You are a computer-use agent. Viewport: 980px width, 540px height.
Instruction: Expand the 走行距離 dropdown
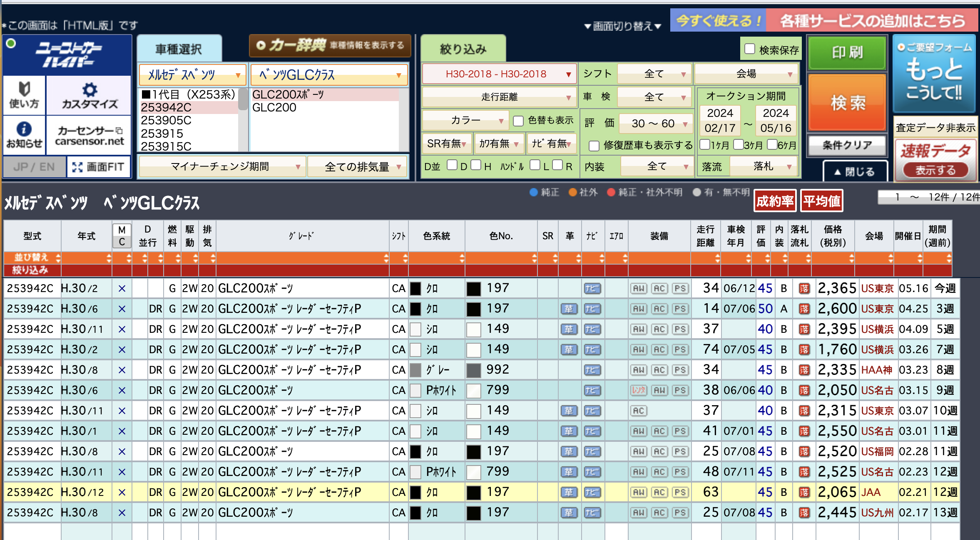[x=499, y=97]
